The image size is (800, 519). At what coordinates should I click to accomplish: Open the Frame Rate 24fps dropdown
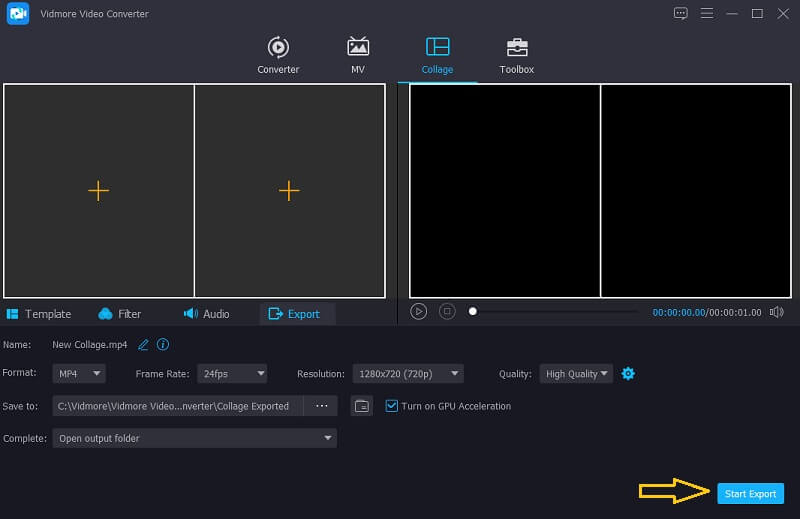pyautogui.click(x=232, y=374)
